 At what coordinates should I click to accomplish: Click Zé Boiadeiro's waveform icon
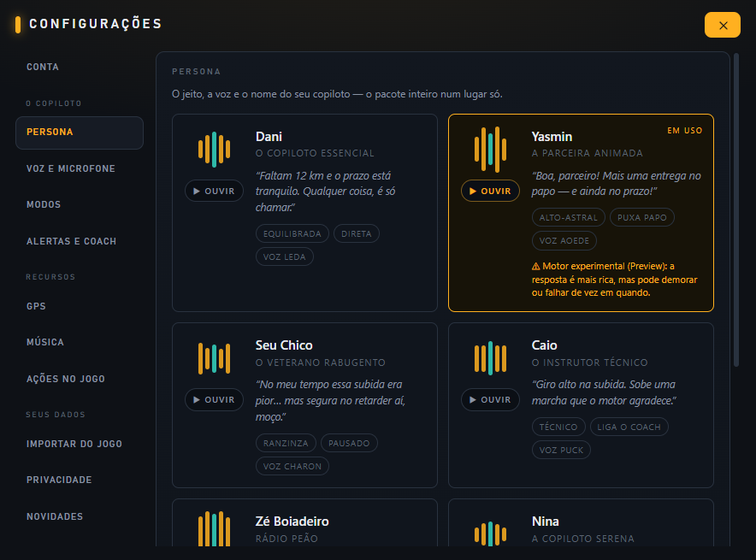[214, 528]
